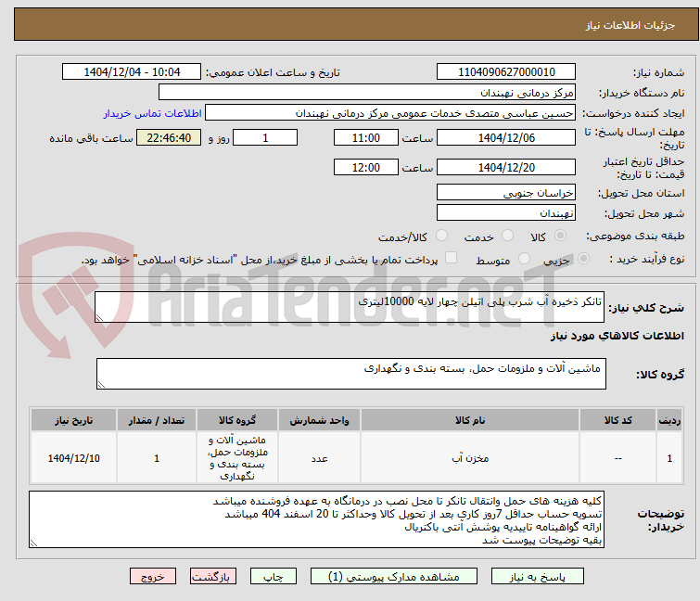Click the price validity date 1404/12/20
The image size is (700, 601).
[x=506, y=167]
